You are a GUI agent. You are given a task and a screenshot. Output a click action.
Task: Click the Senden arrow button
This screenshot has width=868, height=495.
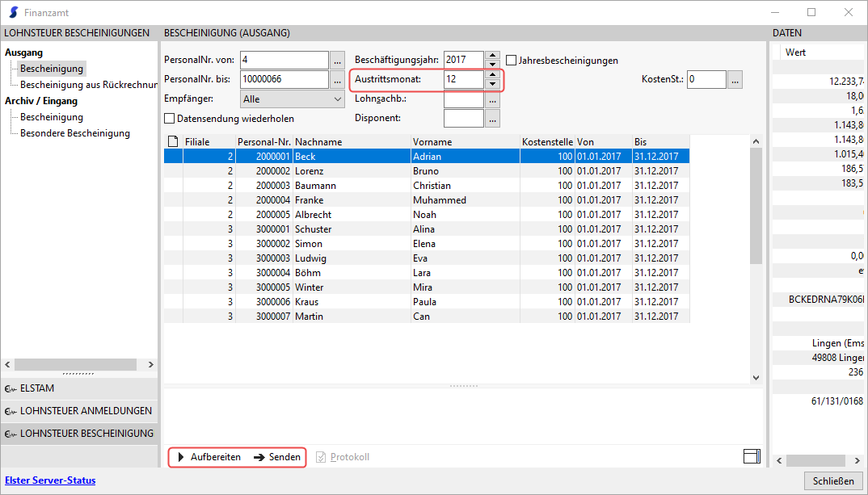coord(277,457)
